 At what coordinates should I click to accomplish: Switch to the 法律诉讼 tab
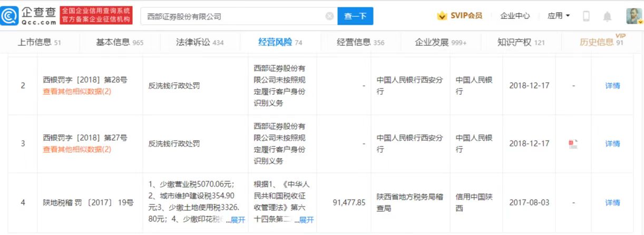[200, 42]
